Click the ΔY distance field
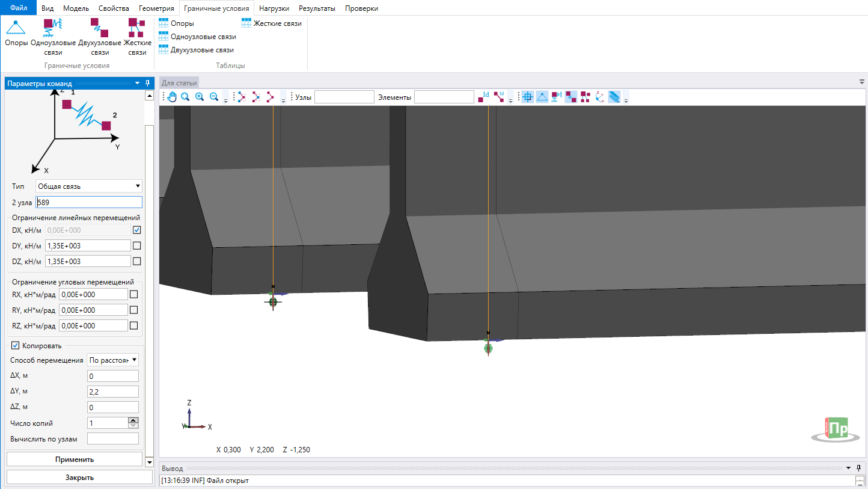The image size is (868, 489). click(x=113, y=392)
